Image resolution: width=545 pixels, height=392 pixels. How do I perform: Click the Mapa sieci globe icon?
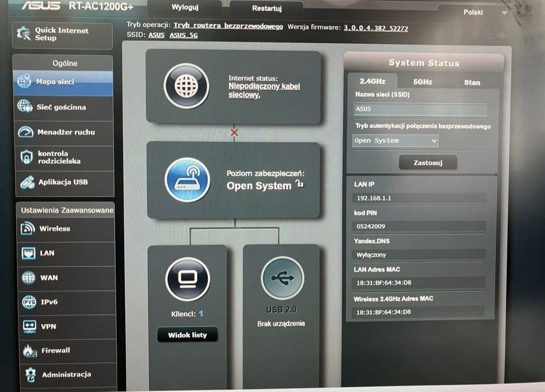(x=24, y=81)
